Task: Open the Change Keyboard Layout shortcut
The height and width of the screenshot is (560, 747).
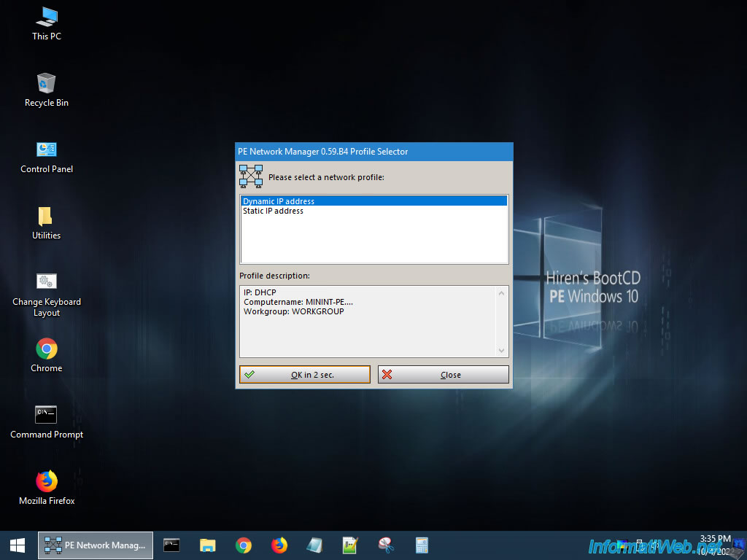Action: [46, 295]
